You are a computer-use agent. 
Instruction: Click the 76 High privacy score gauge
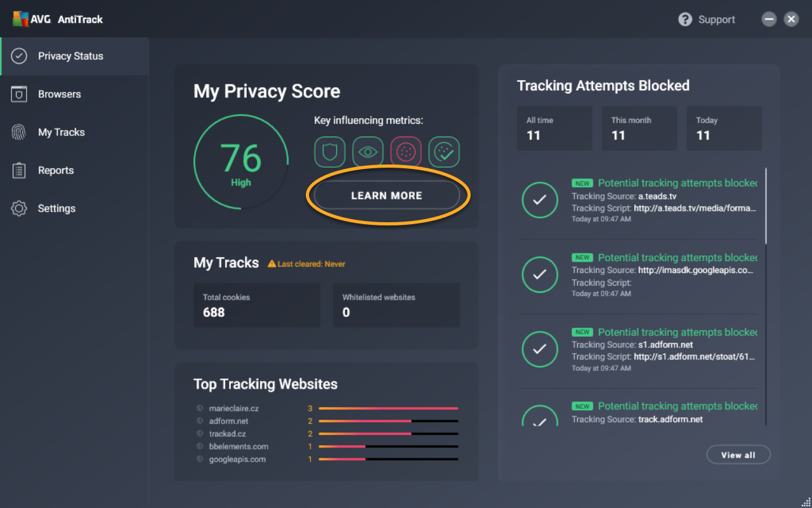[241, 162]
